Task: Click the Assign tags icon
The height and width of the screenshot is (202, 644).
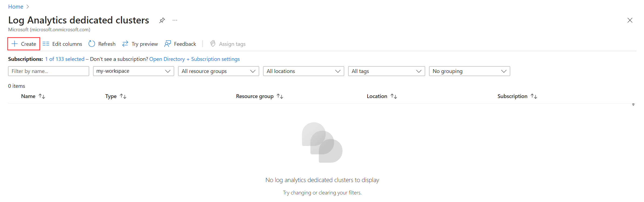Action: coord(213,44)
